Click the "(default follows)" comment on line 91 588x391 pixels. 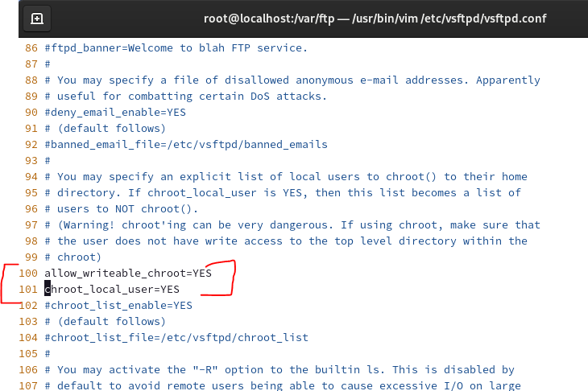click(x=105, y=129)
